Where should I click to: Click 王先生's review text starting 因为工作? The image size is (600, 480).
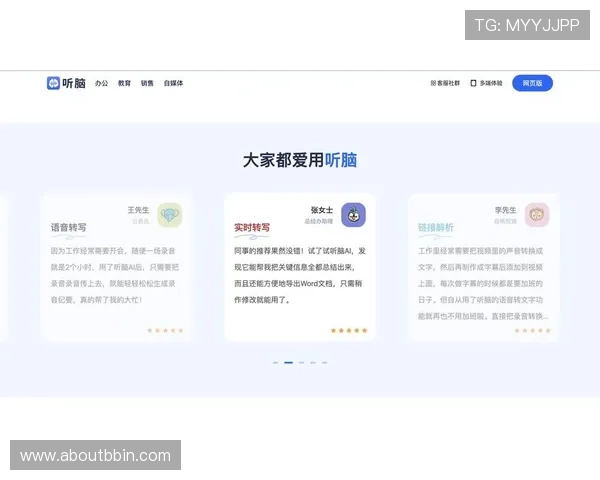114,275
